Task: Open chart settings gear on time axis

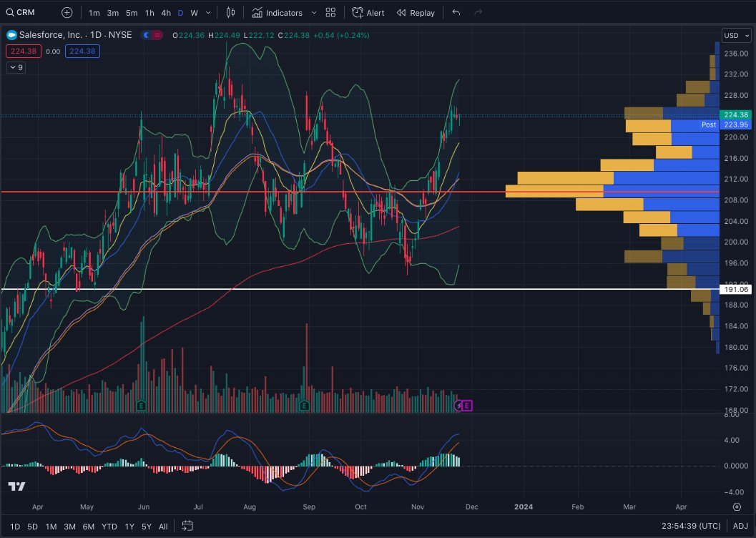Action: (x=737, y=507)
